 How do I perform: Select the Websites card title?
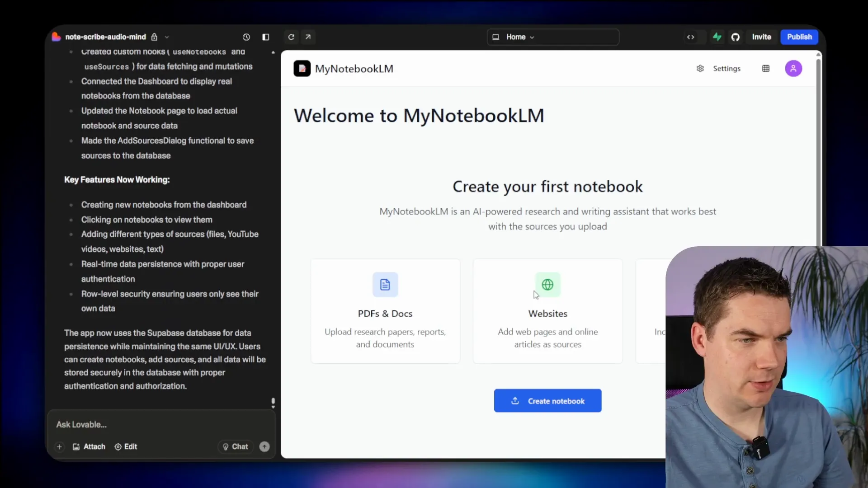click(x=547, y=314)
